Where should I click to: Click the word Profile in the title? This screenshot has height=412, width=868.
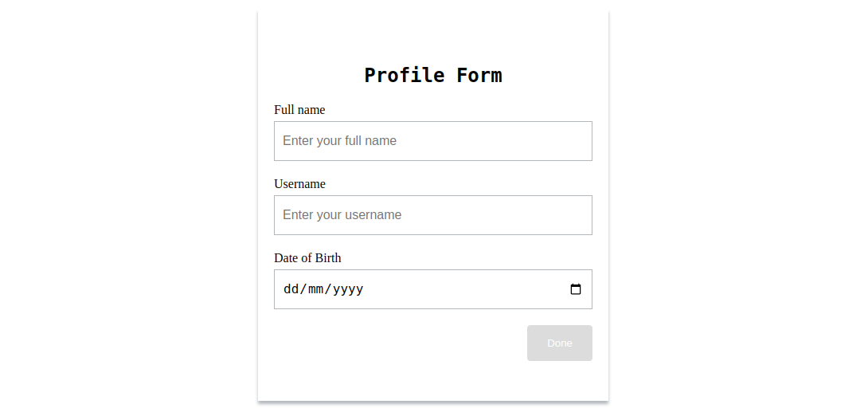tap(404, 76)
